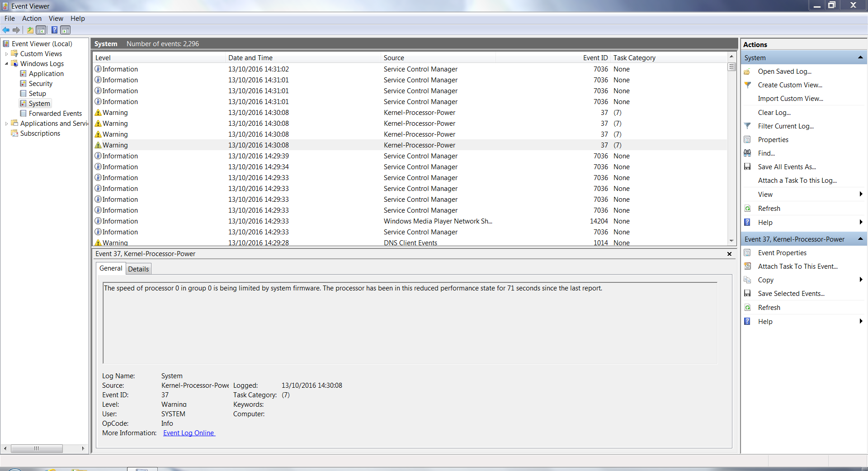868x471 pixels.
Task: Click Save All Events As action
Action: point(787,167)
